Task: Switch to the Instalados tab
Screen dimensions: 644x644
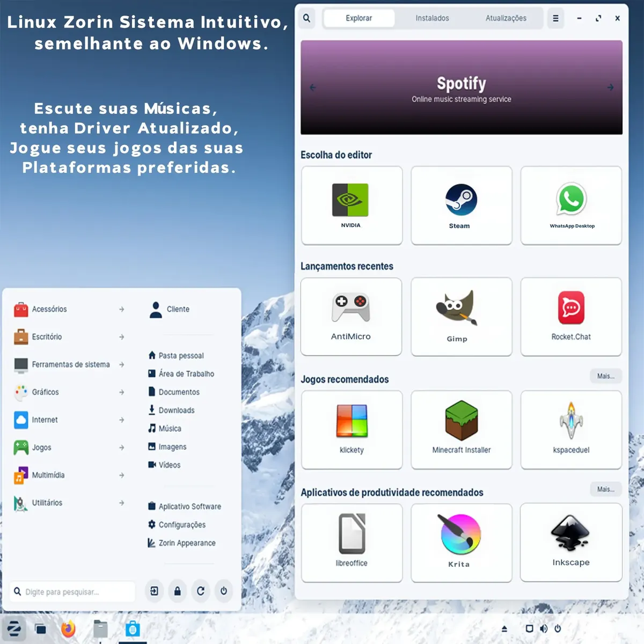Action: click(x=432, y=18)
